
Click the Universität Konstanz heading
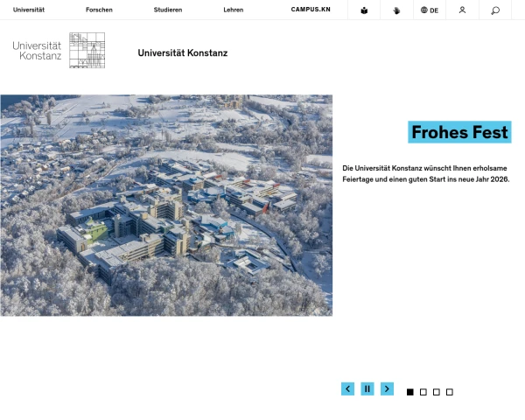183,52
